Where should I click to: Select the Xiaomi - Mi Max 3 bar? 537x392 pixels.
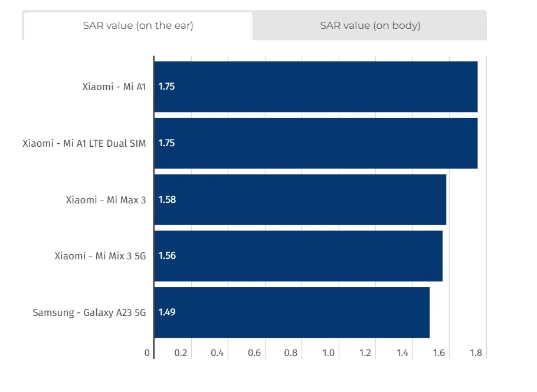coord(300,200)
